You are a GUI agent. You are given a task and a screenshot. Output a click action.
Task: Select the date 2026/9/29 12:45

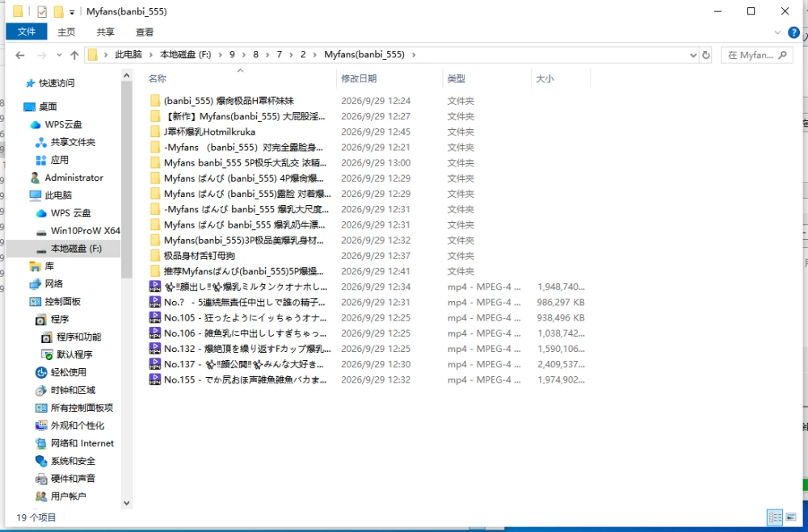click(x=376, y=132)
